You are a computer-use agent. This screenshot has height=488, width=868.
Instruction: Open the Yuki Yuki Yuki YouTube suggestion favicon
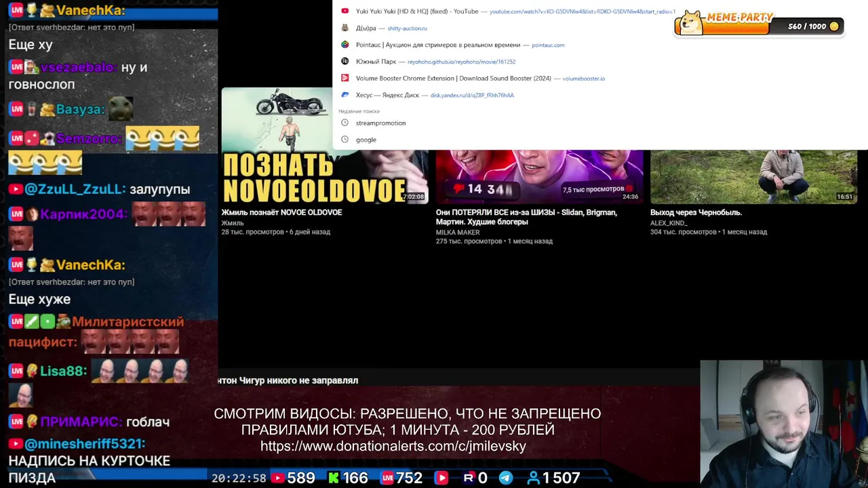[x=344, y=12]
